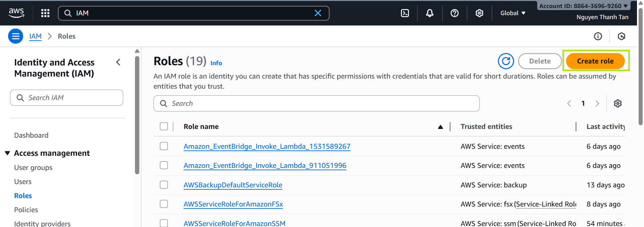Open the help question mark menu
This screenshot has height=227, width=644.
(454, 13)
